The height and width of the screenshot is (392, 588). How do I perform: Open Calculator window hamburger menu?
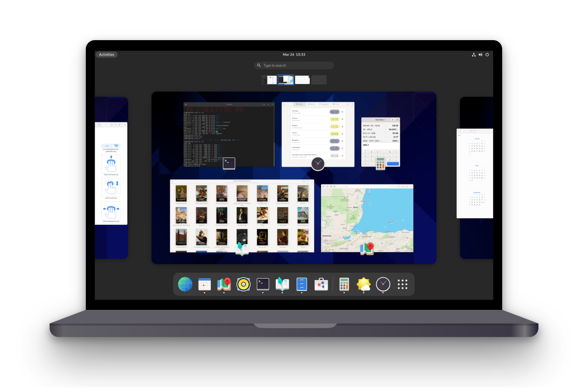tap(392, 120)
